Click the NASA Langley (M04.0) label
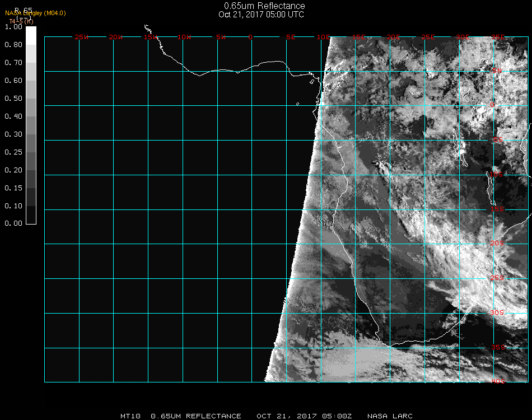Viewport: 532px width, 420px height. [35, 13]
